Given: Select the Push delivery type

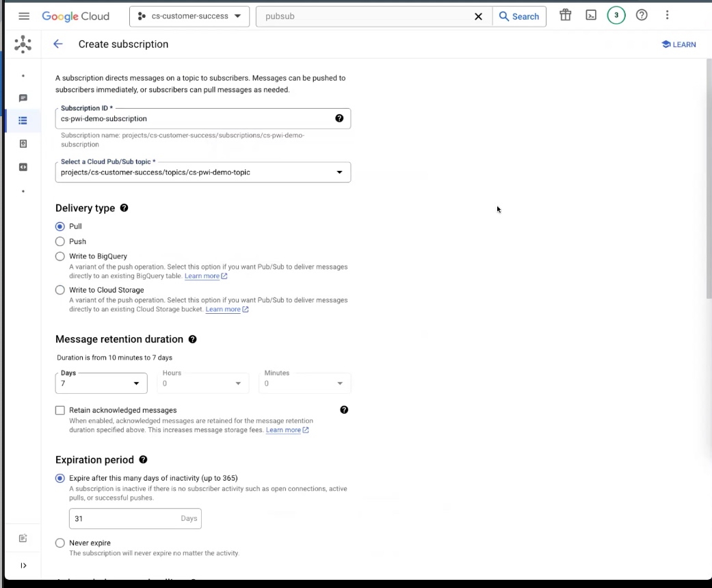Looking at the screenshot, I should (60, 241).
